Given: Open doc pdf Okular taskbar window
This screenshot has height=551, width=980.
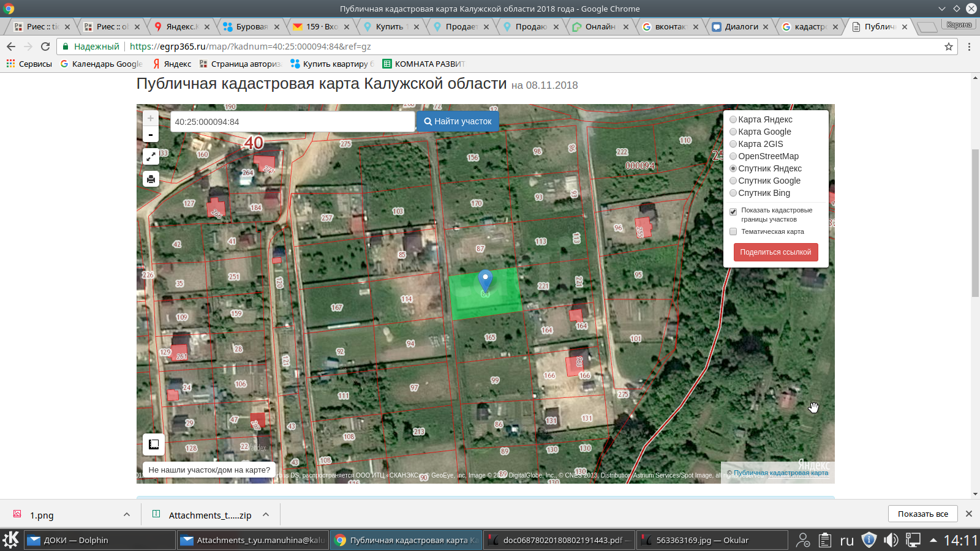Looking at the screenshot, I should click(559, 540).
